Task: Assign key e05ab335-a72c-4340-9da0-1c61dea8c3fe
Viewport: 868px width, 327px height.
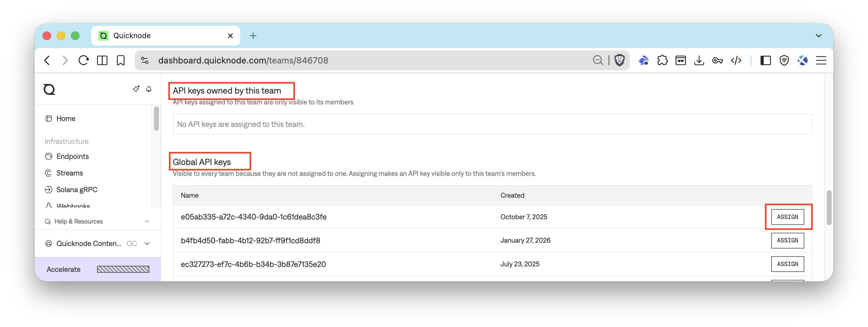Action: (x=787, y=216)
